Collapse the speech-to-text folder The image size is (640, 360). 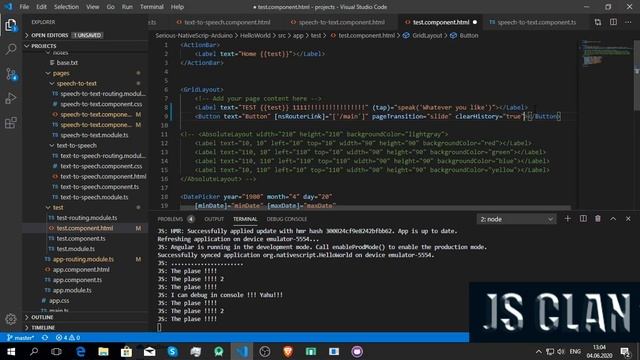[x=76, y=83]
